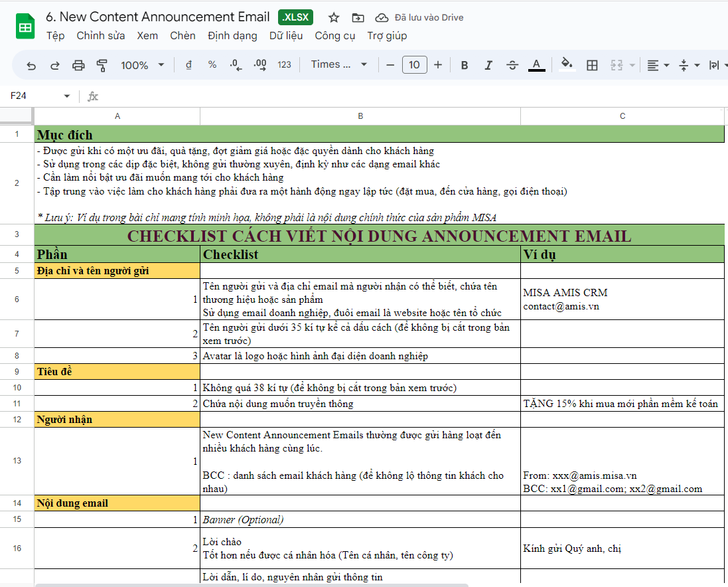Click the 'Nội dung email' section cell

pos(117,503)
